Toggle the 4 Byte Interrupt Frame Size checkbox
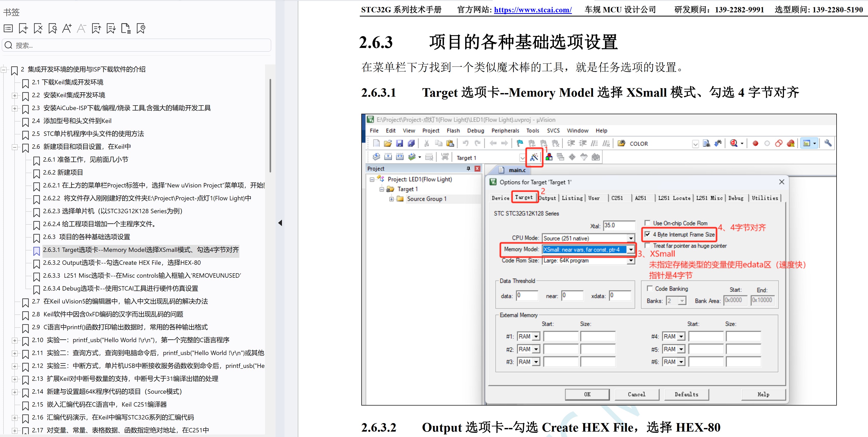868x437 pixels. coord(647,234)
